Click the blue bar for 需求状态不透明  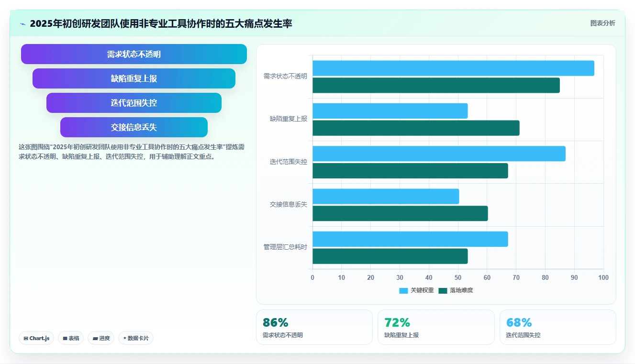pos(453,68)
